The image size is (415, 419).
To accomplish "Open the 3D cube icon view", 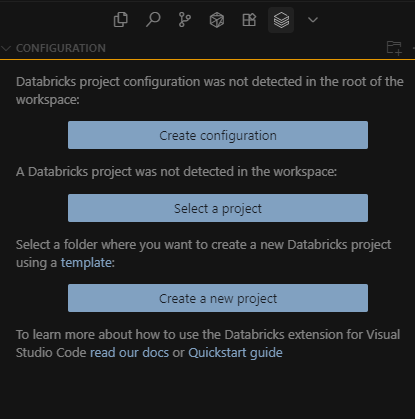I will (x=217, y=20).
